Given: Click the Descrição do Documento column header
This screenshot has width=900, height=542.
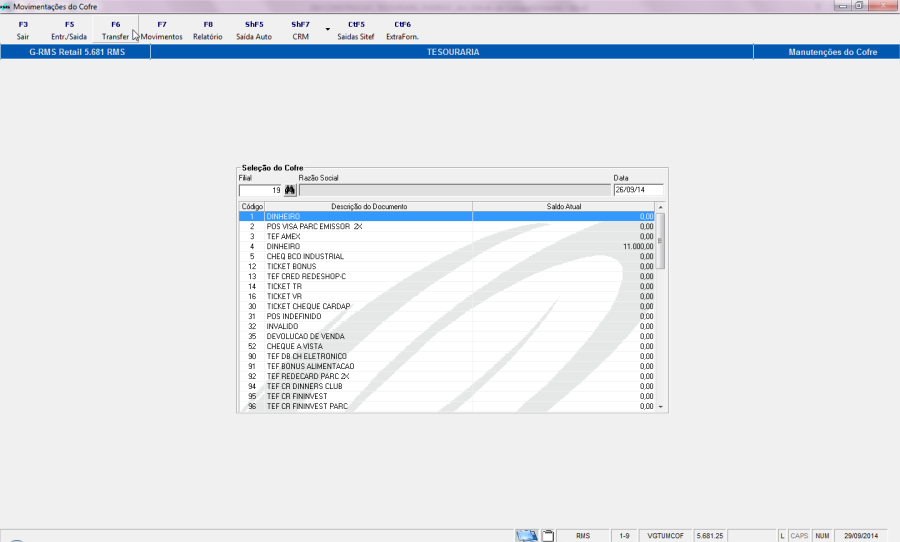Looking at the screenshot, I should click(368, 206).
